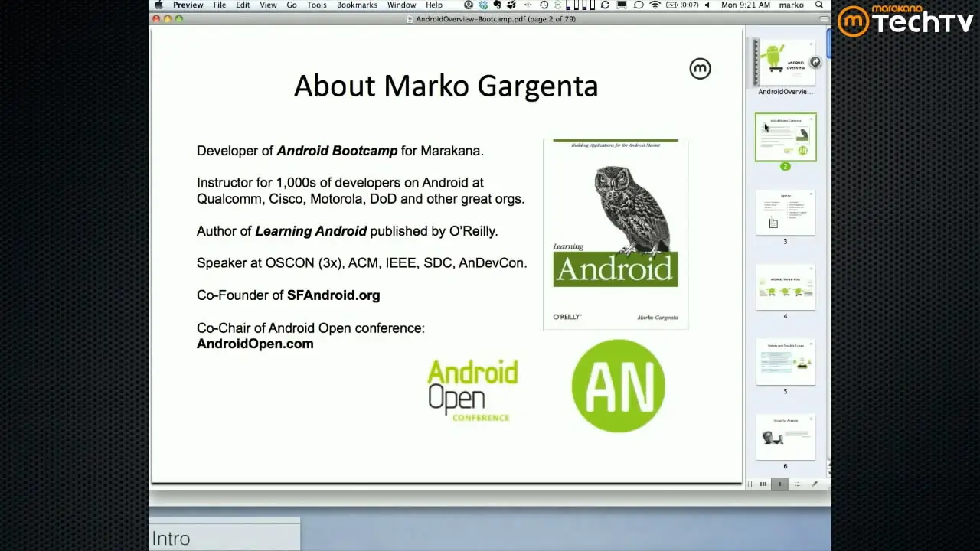This screenshot has width=980, height=551.
Task: Open the Help menu
Action: (434, 5)
